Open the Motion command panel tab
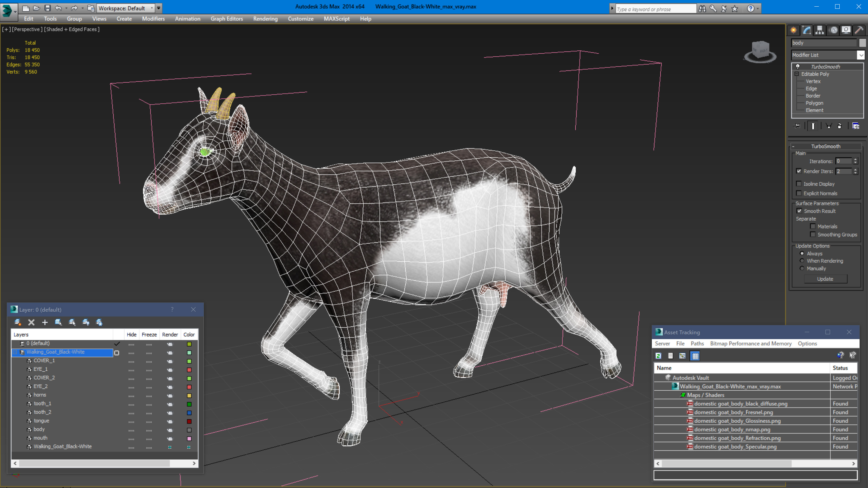 click(833, 30)
